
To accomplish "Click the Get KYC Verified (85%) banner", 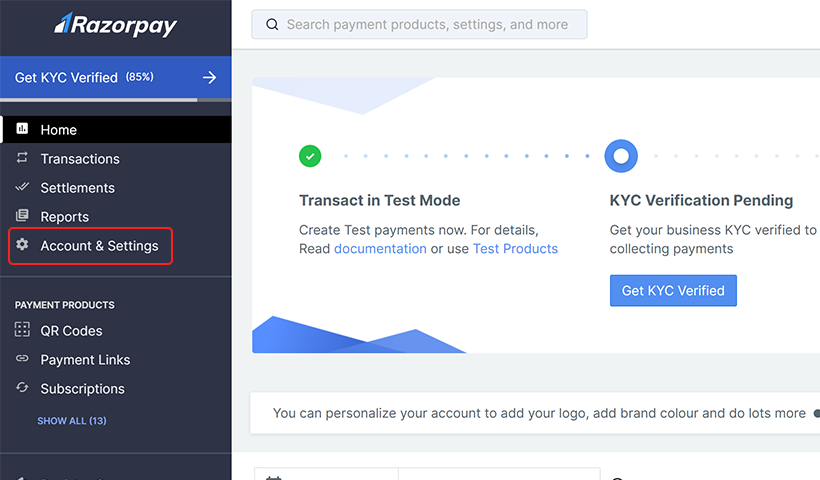I will tap(116, 77).
